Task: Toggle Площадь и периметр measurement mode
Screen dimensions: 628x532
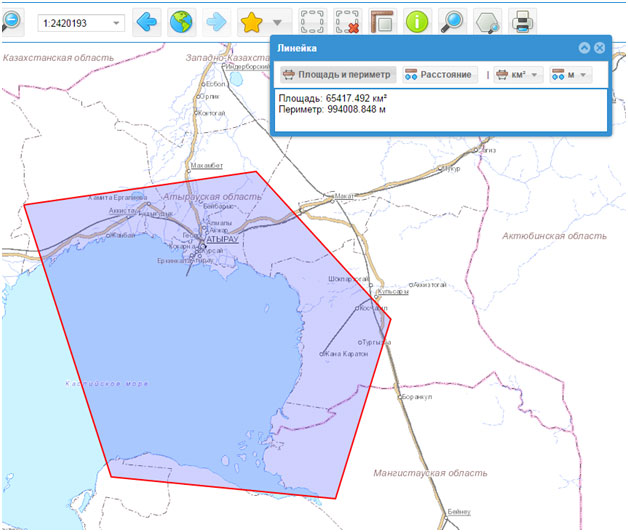Action: 335,75
